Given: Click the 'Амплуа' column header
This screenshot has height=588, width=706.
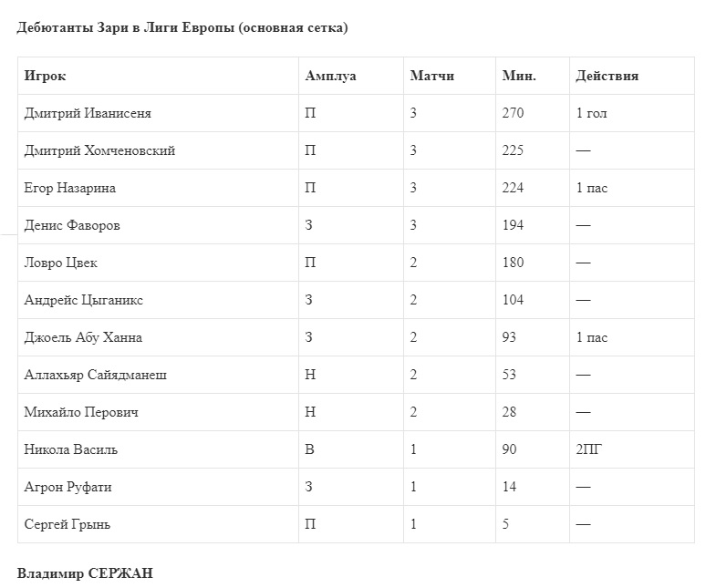Looking at the screenshot, I should (330, 76).
